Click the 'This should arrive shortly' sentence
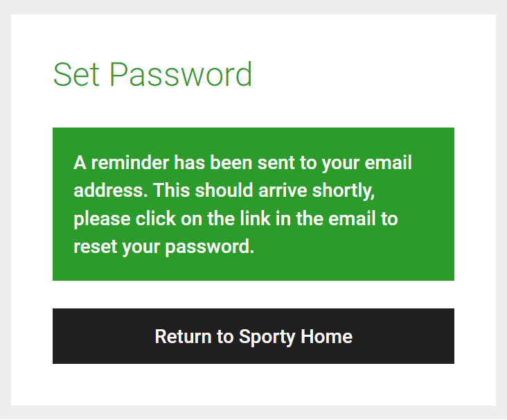507x420 pixels. coord(264,191)
